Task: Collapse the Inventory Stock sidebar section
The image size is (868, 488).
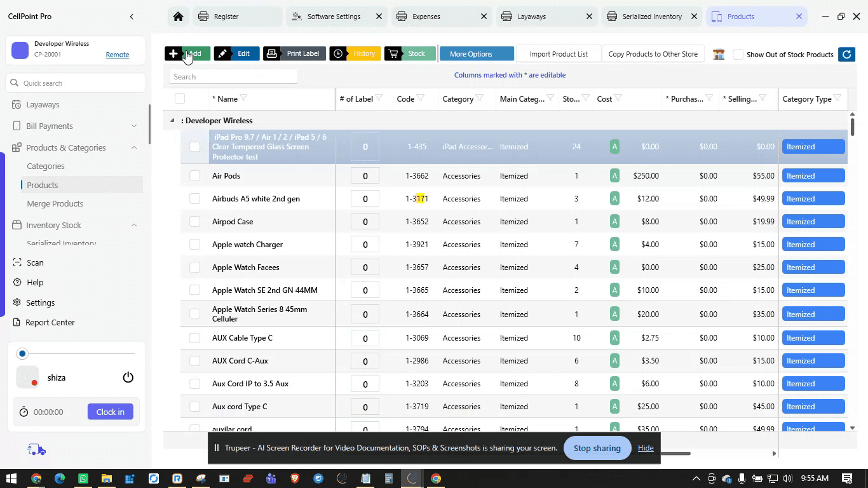Action: 134,225
